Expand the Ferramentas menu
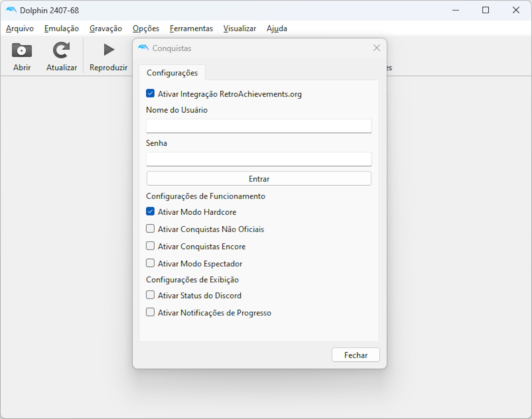Screen dimensions: 532x419 191,29
